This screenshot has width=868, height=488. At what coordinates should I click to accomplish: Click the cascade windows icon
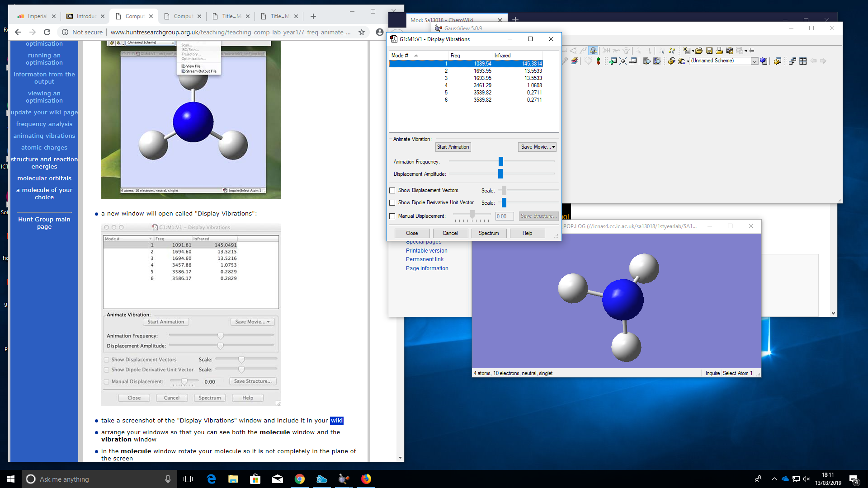tap(792, 61)
